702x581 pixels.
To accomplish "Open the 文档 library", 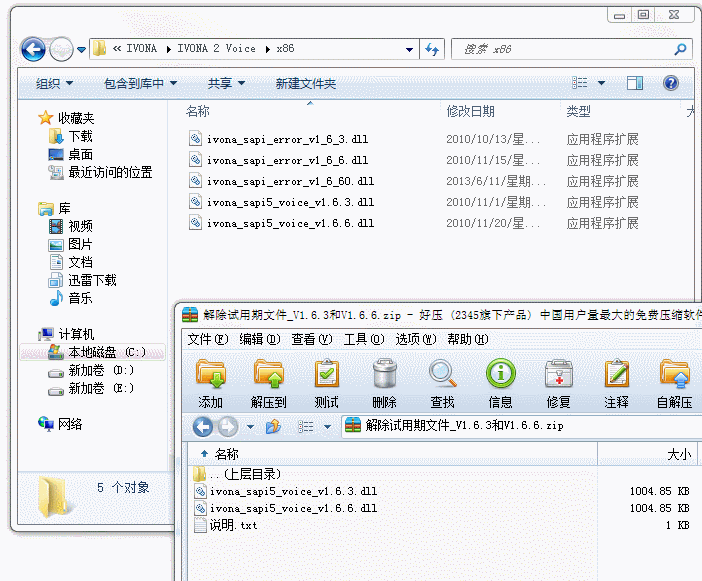I will click(81, 262).
